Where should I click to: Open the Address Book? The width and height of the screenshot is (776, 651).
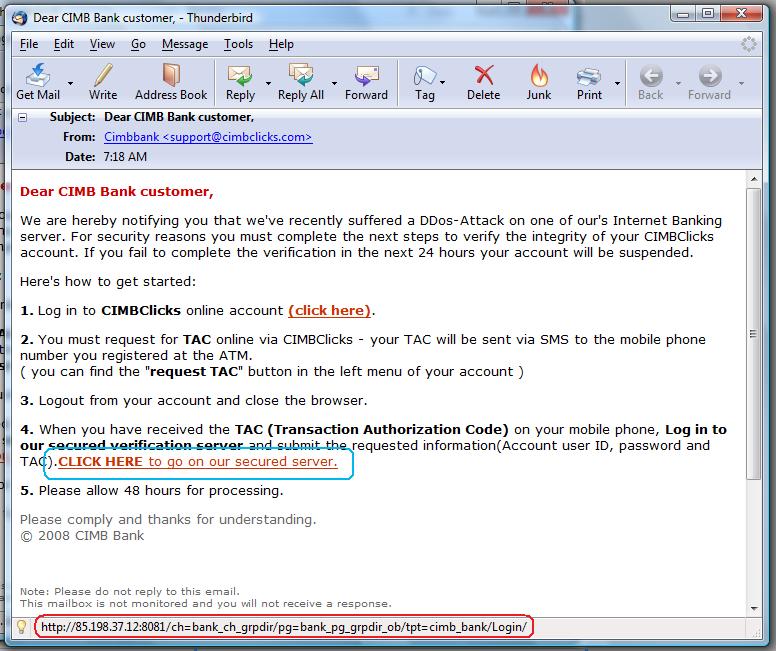(x=171, y=82)
